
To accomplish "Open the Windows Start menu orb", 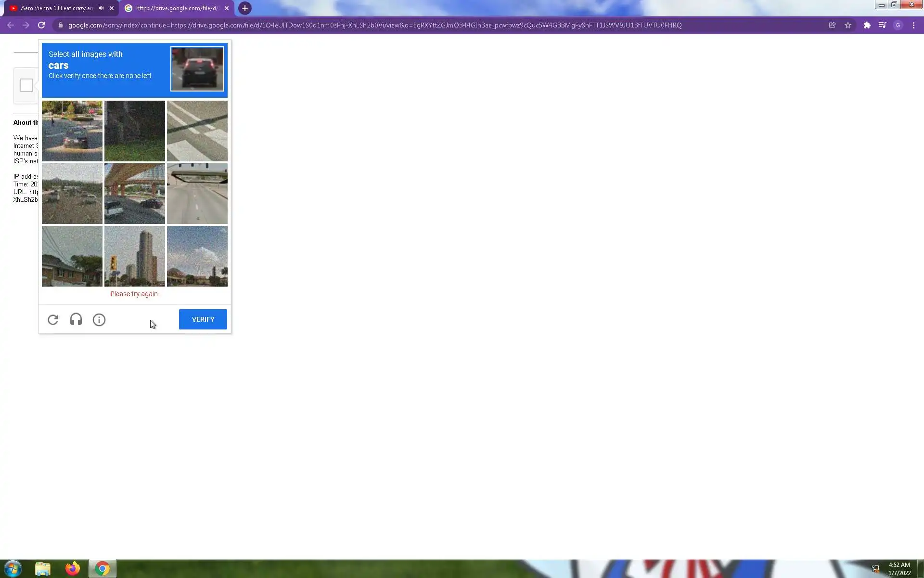I will (13, 568).
